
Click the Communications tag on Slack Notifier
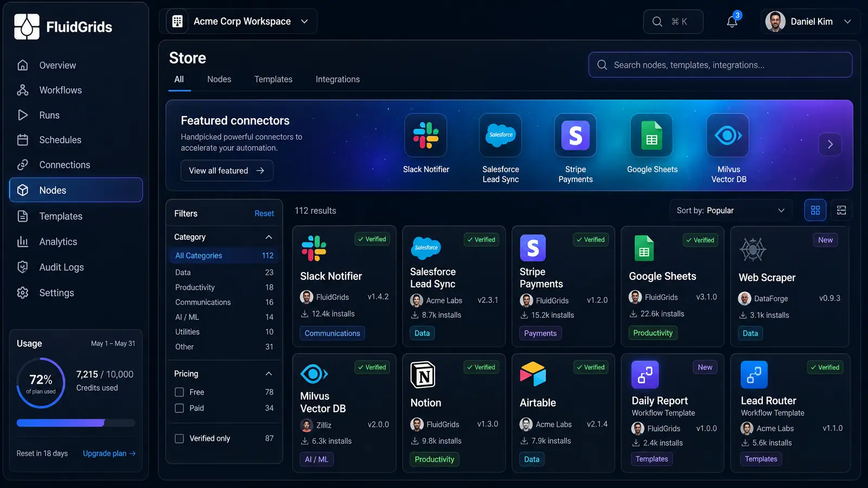click(x=332, y=333)
